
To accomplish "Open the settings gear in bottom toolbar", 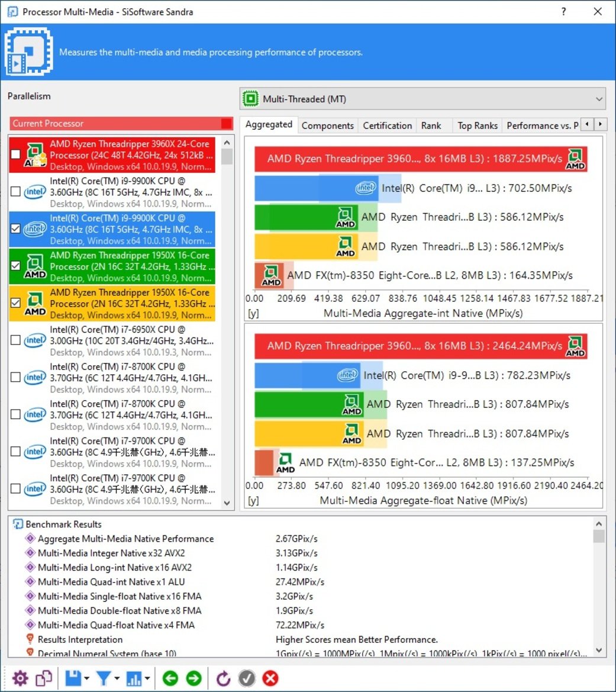I will pyautogui.click(x=20, y=678).
